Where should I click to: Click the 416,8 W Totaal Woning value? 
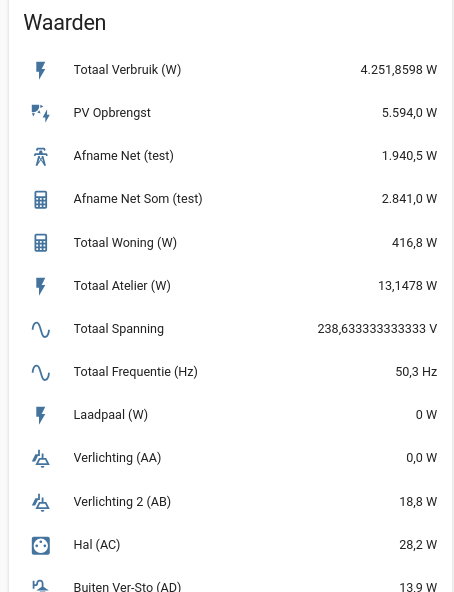414,242
